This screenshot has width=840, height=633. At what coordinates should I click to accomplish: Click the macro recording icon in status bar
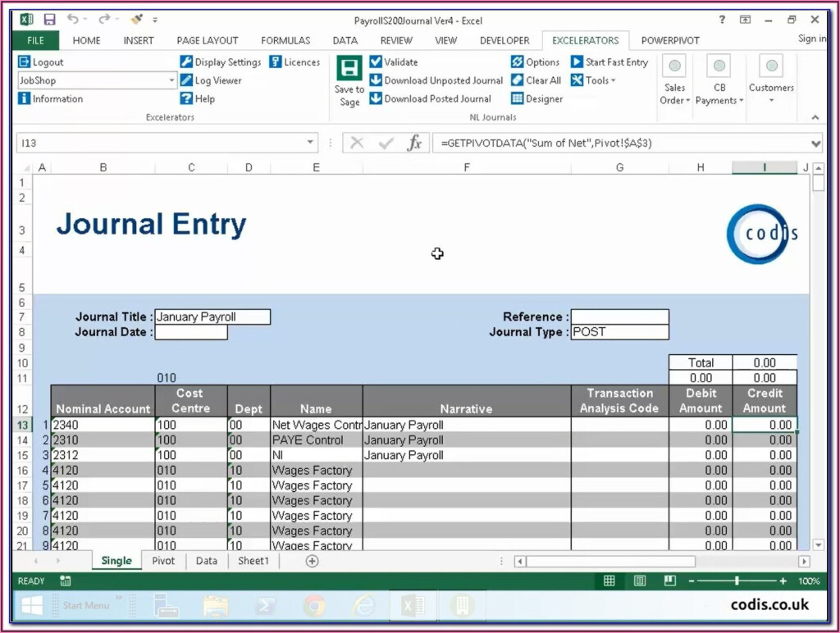pyautogui.click(x=66, y=581)
